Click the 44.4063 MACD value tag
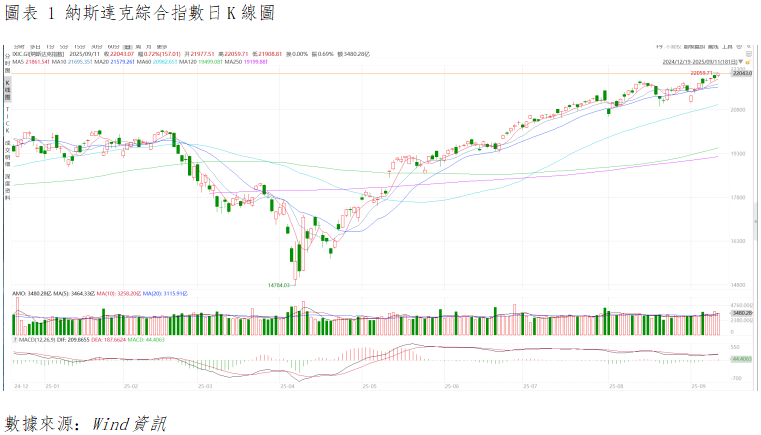Screen dimensions: 761x435 tap(742, 359)
